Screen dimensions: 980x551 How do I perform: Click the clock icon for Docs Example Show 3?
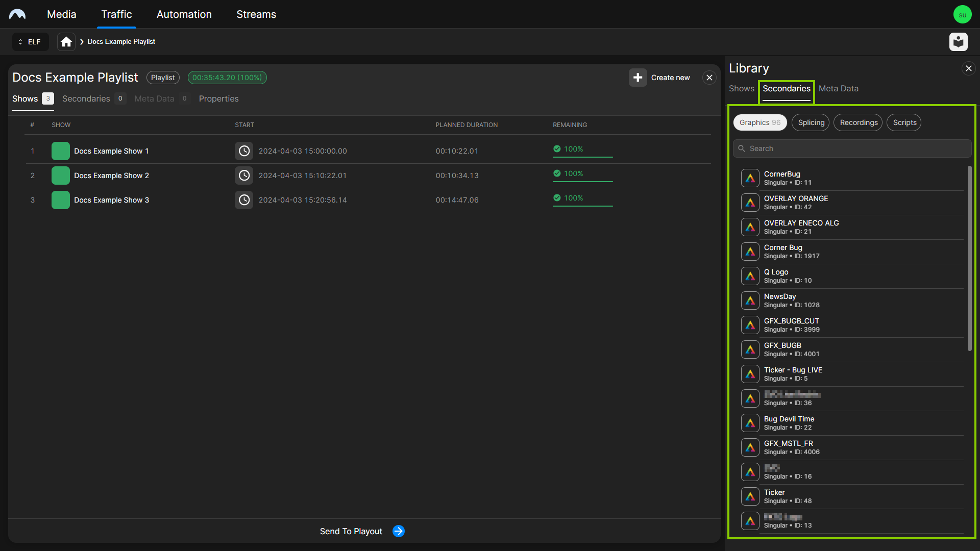(244, 200)
